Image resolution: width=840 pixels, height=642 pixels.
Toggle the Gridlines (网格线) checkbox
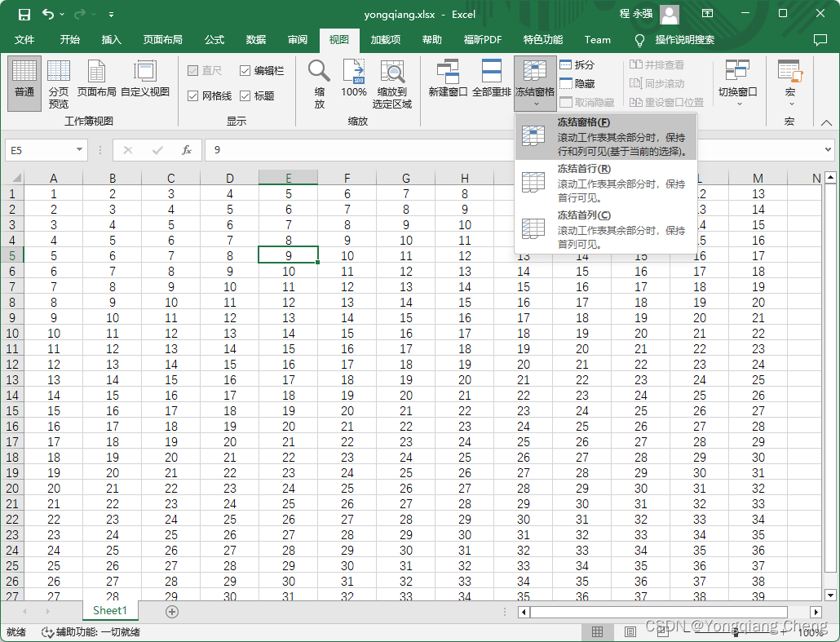(x=210, y=96)
